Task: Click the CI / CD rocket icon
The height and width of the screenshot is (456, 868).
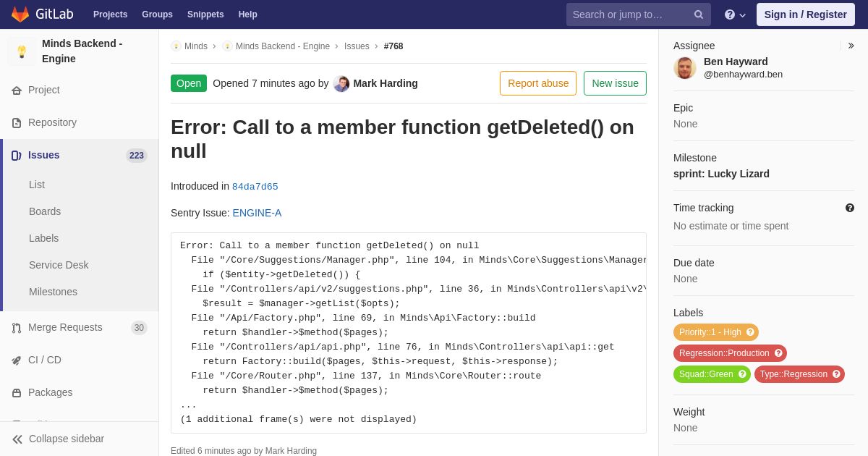Action: point(17,360)
